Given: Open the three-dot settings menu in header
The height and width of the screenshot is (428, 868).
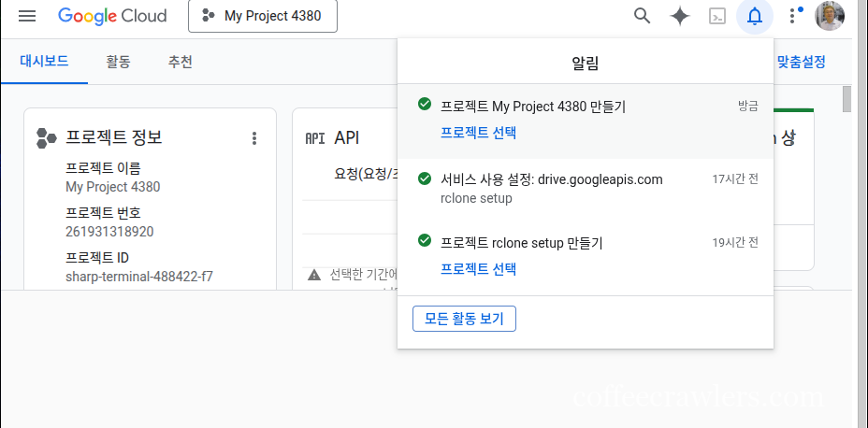Looking at the screenshot, I should click(x=793, y=16).
